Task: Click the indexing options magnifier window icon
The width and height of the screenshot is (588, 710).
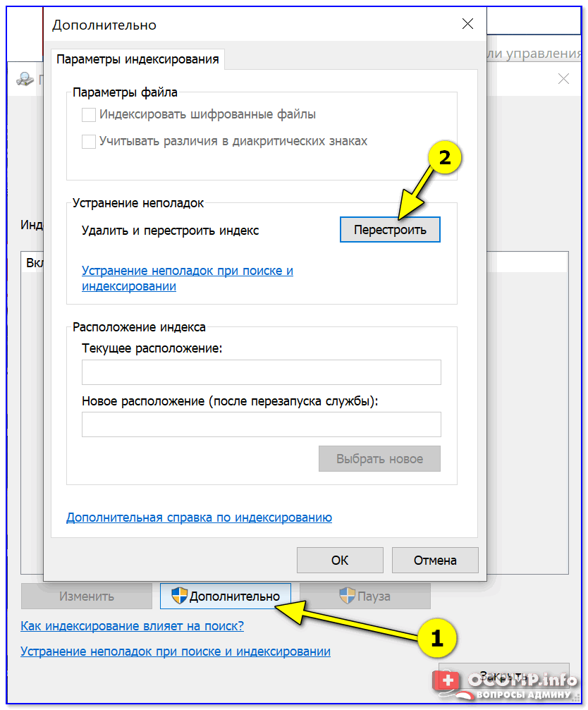Action: click(x=25, y=79)
